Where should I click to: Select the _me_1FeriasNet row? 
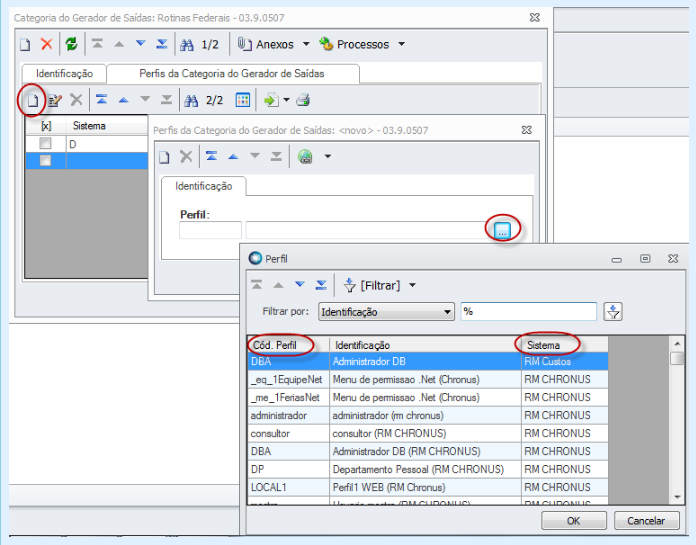click(x=428, y=398)
